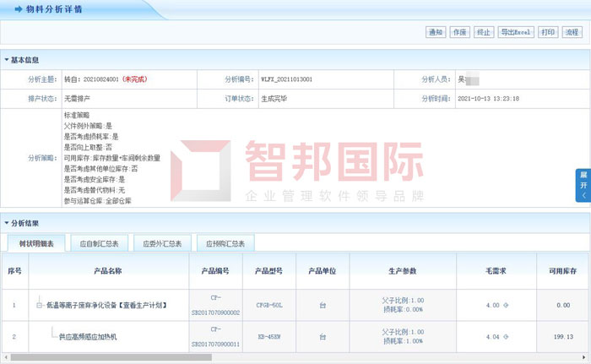This screenshot has height=364, width=591.
Task: Click the 无需排产 scheduling status value
Action: coord(77,99)
